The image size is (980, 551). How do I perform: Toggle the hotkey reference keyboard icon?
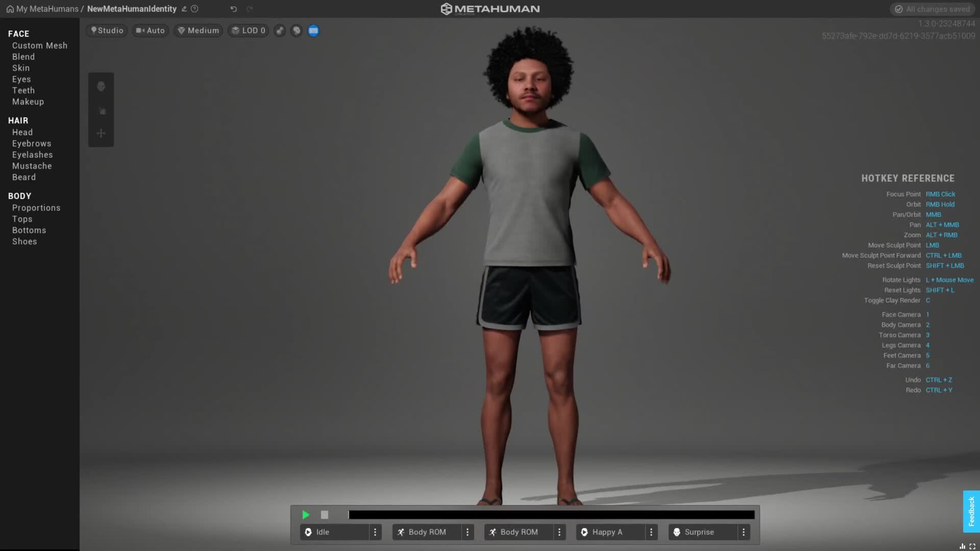(313, 31)
